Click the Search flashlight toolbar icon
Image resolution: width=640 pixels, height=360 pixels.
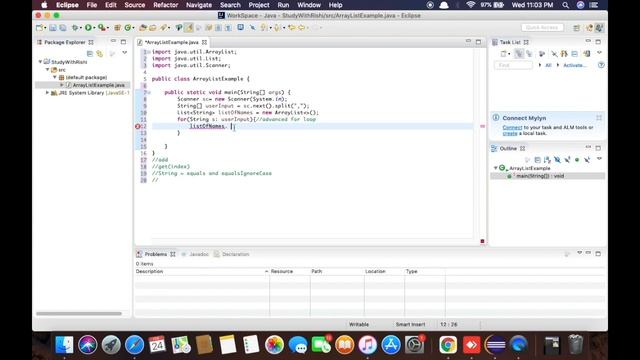pos(164,28)
